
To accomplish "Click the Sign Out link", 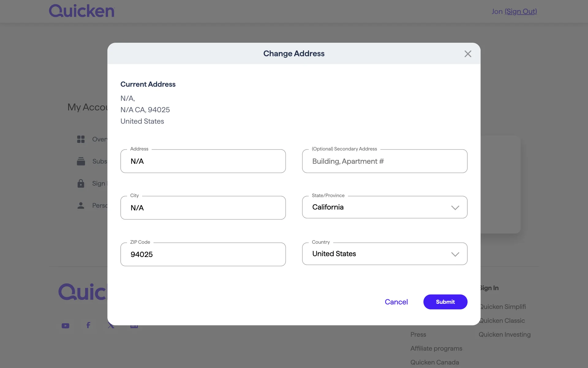I will click(x=521, y=11).
